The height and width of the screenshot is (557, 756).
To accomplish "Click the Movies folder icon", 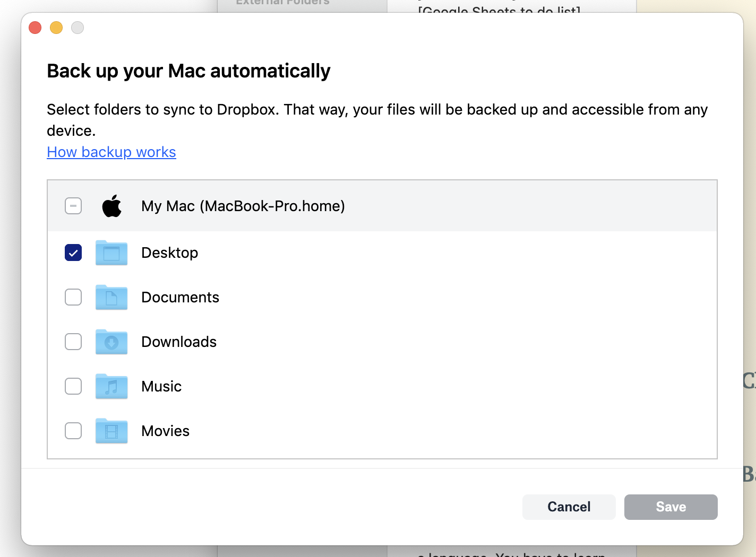I will 111,431.
